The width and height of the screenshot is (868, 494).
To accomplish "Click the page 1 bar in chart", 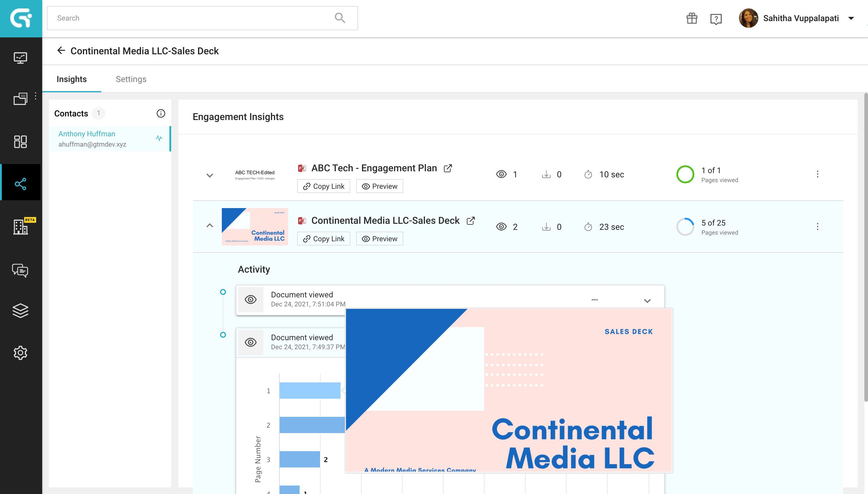I will pyautogui.click(x=310, y=391).
